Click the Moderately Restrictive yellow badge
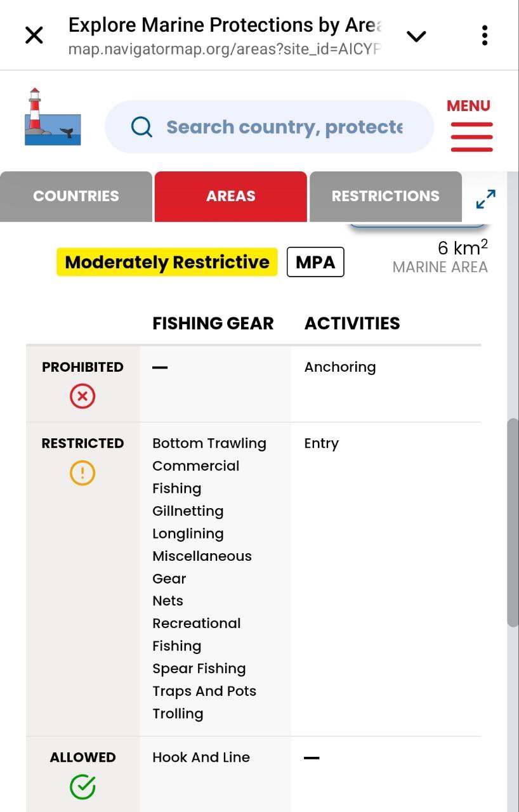 pos(167,262)
